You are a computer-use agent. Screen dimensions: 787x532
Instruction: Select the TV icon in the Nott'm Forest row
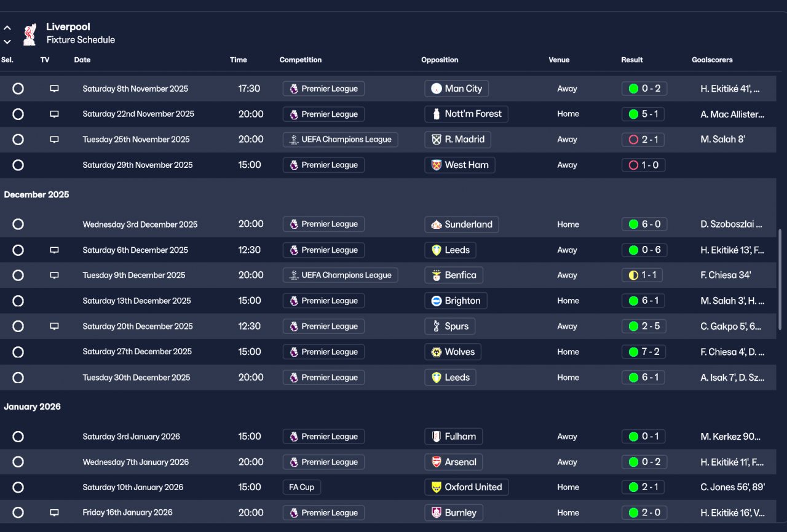[54, 114]
